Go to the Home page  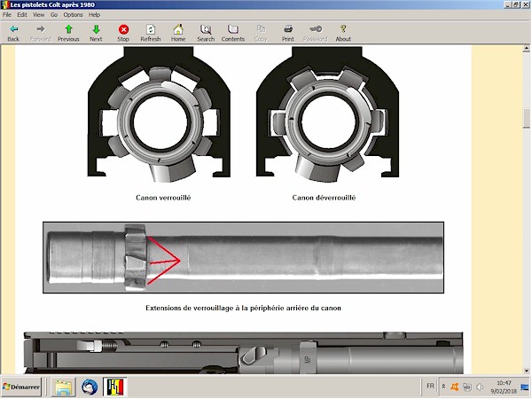click(x=178, y=33)
